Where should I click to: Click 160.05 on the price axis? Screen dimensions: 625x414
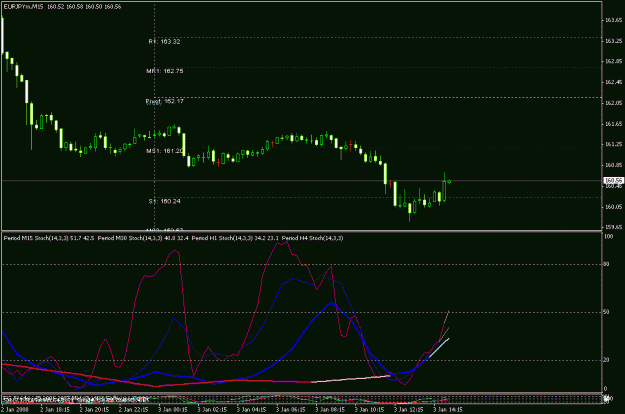coord(613,206)
